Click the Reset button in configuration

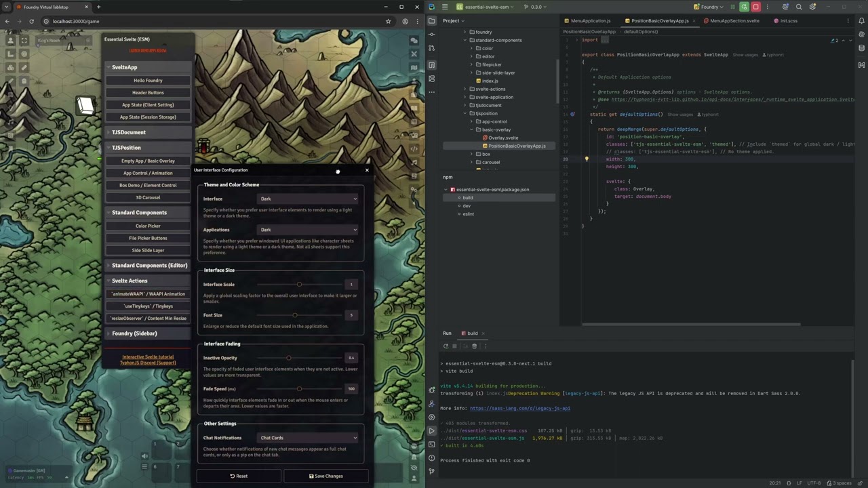tap(239, 476)
